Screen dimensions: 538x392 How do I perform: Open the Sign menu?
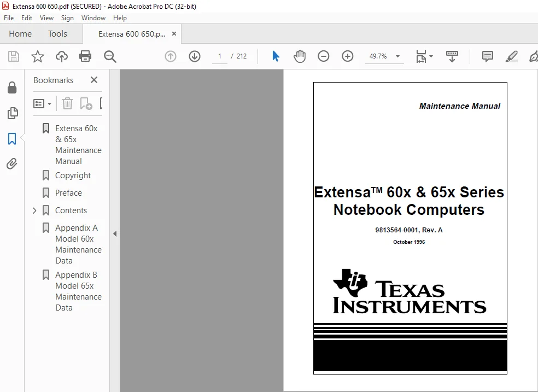(67, 18)
